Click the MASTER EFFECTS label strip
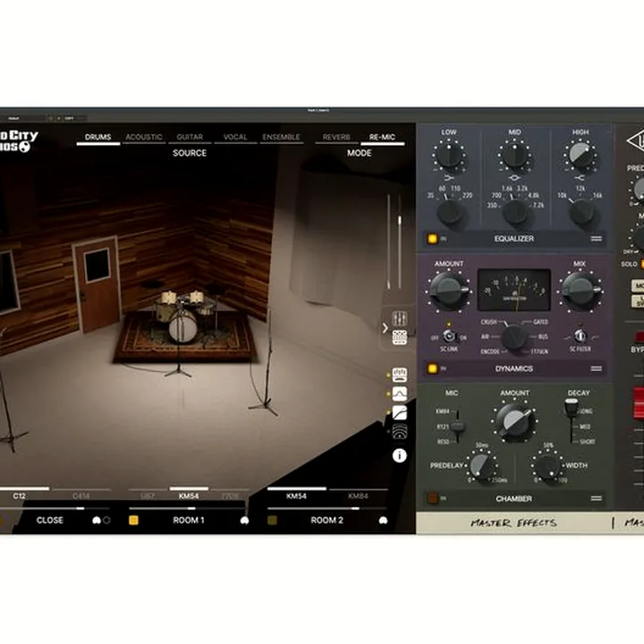 point(513,523)
